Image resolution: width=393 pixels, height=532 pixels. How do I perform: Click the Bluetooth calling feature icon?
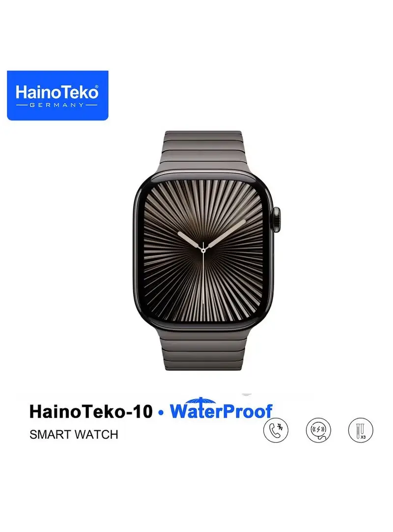coord(276,430)
